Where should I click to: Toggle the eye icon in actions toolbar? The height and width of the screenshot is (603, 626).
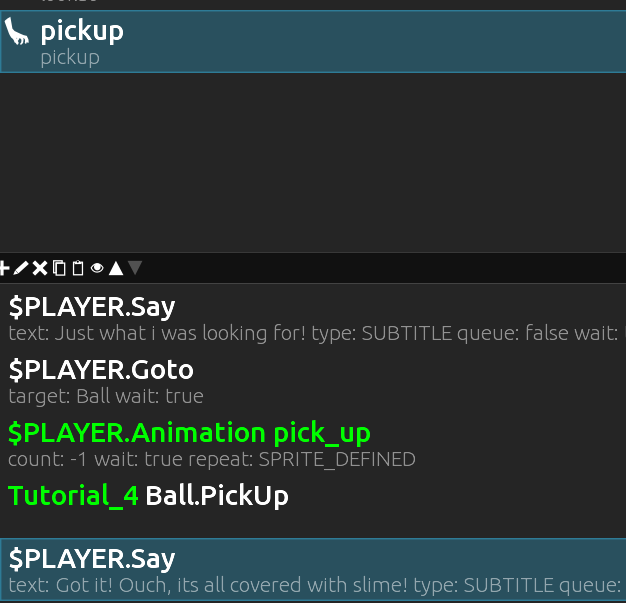tap(97, 268)
